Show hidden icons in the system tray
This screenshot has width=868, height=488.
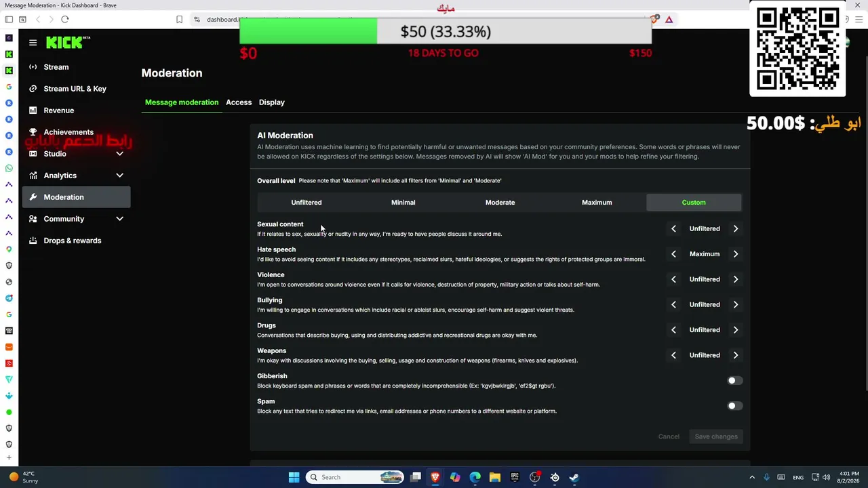click(751, 477)
